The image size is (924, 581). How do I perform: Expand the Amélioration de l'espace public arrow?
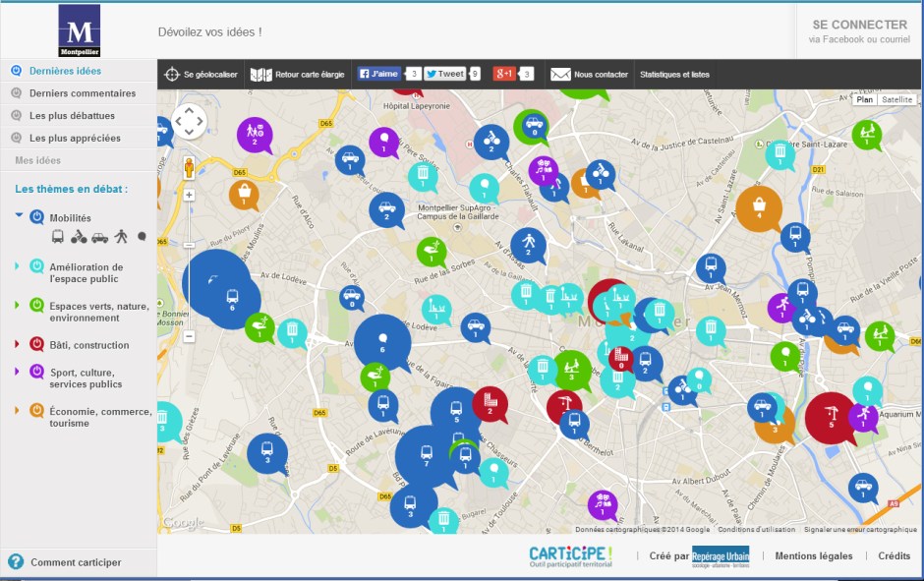click(17, 265)
